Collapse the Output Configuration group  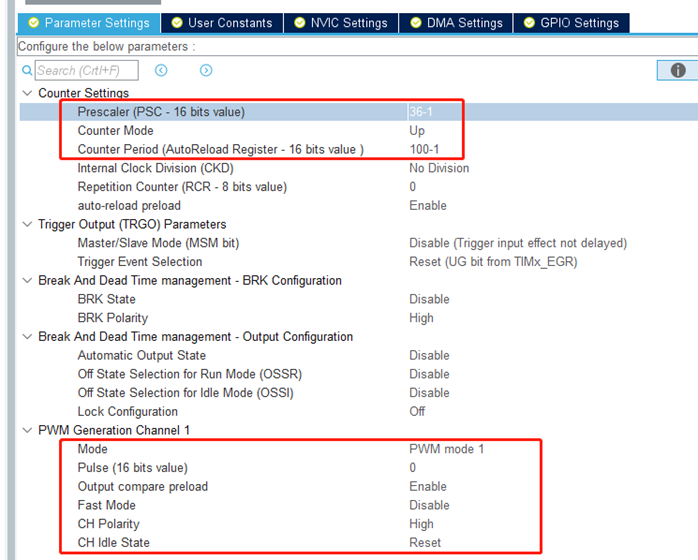(28, 336)
